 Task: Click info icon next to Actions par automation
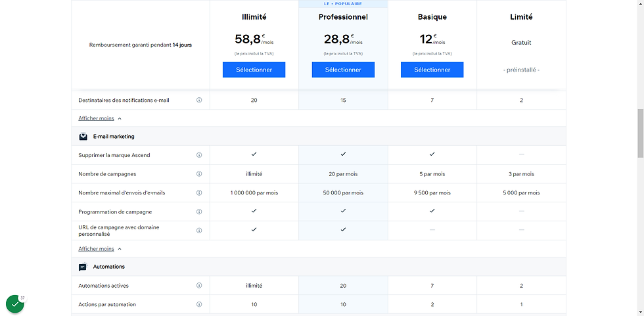coord(199,305)
